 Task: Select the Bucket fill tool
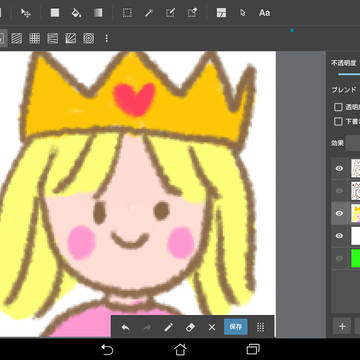coord(76,13)
